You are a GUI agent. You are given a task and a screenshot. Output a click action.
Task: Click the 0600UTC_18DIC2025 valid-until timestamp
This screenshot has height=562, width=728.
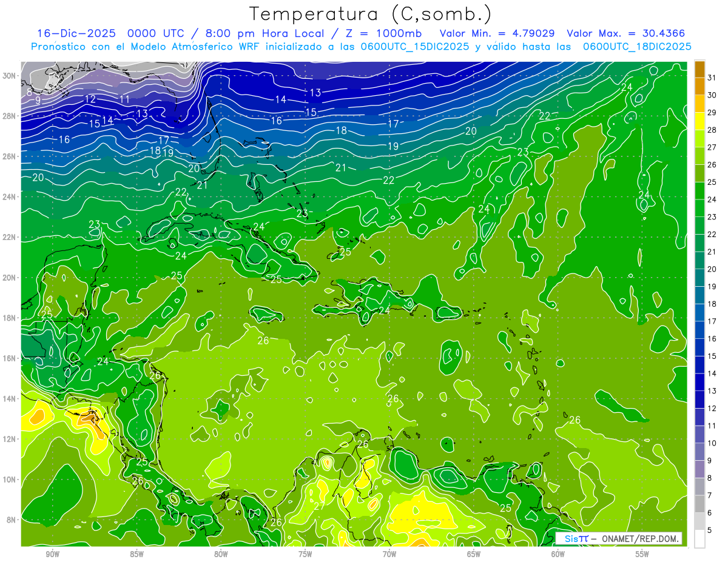click(x=637, y=47)
